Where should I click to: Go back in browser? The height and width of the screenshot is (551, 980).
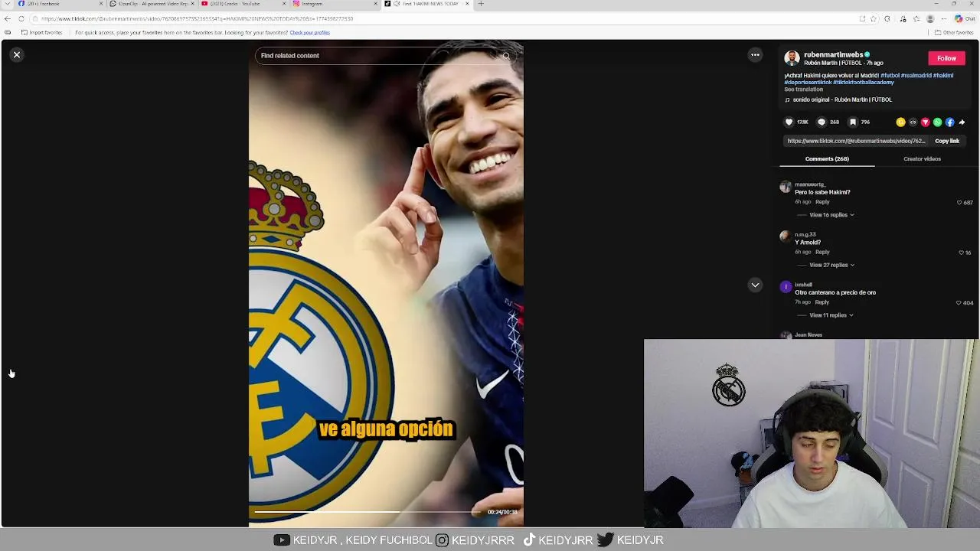8,18
